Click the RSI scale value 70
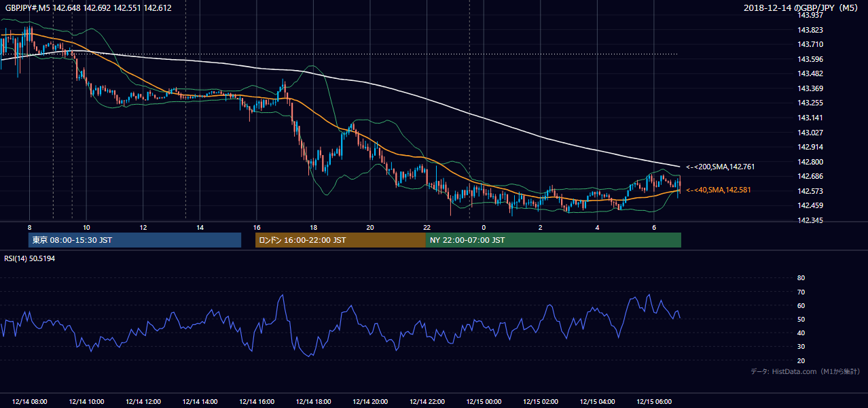This screenshot has width=868, height=408. 801,292
